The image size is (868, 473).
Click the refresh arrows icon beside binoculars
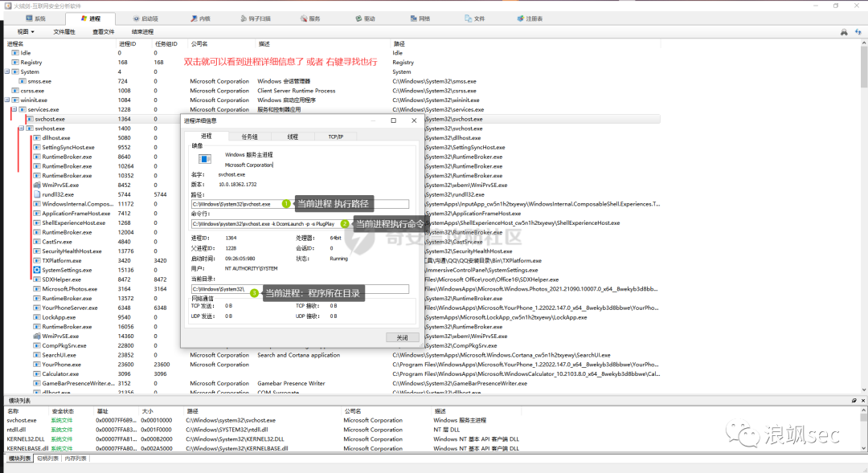pyautogui.click(x=858, y=32)
